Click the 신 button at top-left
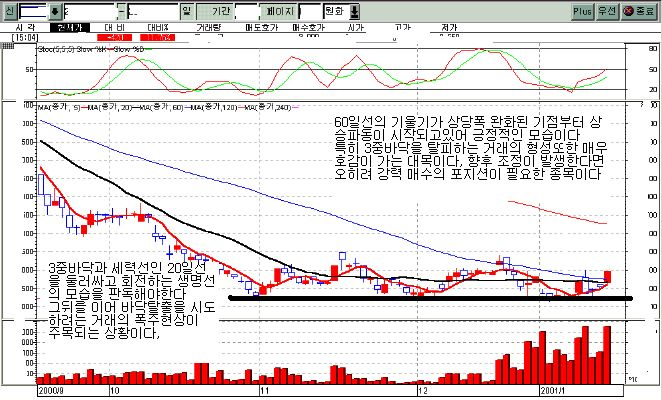This screenshot has width=662, height=400. click(x=9, y=12)
